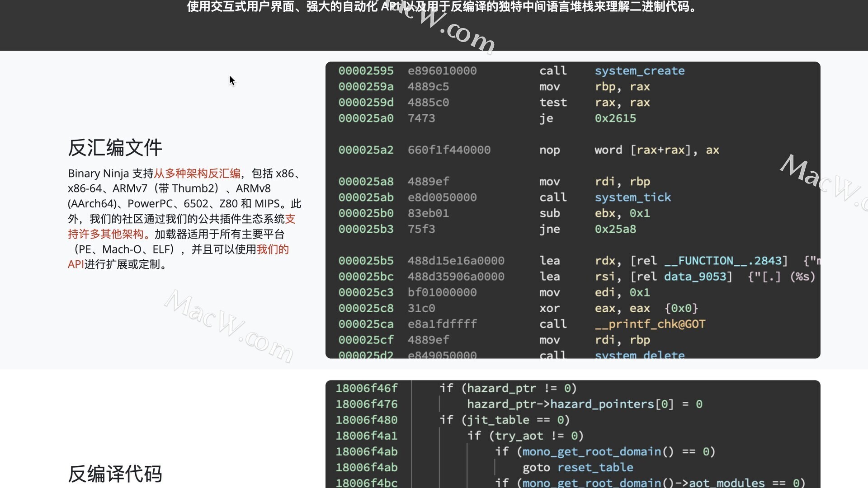Click opcode bytes e896010000

(442, 71)
